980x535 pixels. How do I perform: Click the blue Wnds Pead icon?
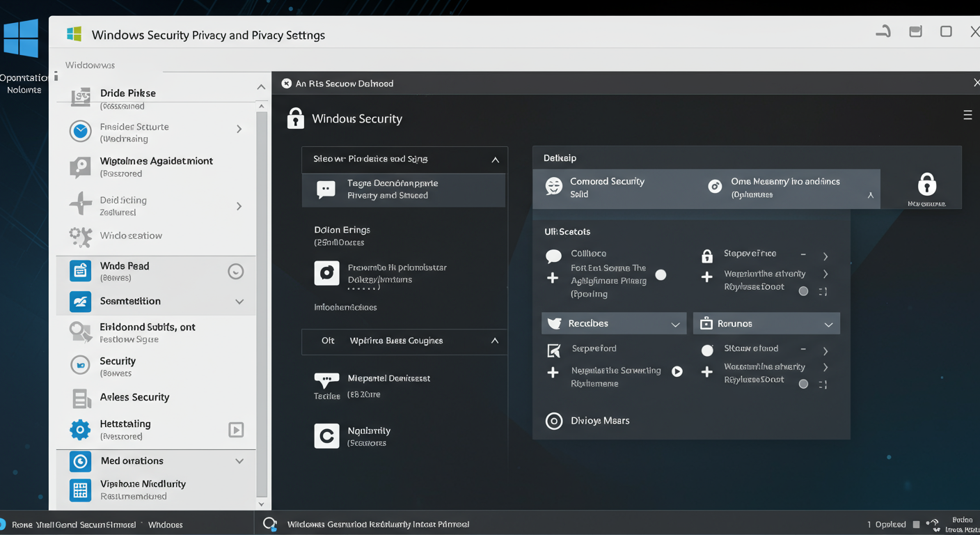[81, 270]
